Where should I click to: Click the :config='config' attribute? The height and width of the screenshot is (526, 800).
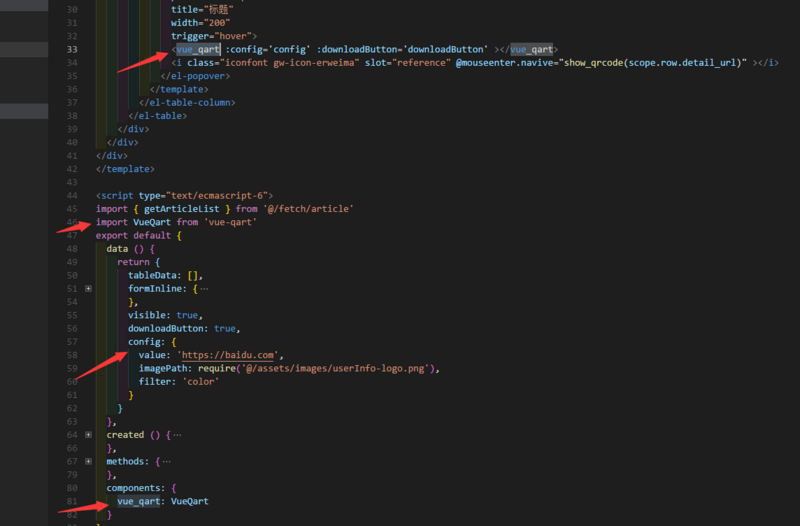(x=267, y=49)
